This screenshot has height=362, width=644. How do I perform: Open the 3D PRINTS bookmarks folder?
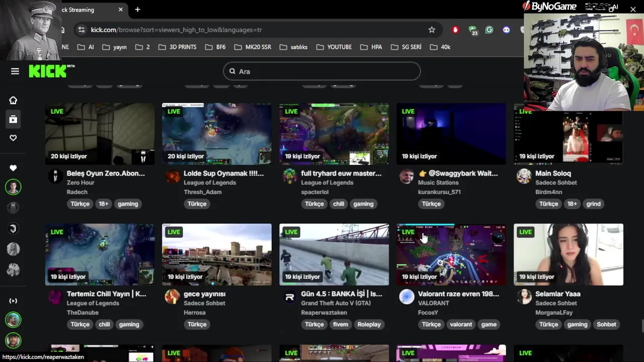(177, 47)
